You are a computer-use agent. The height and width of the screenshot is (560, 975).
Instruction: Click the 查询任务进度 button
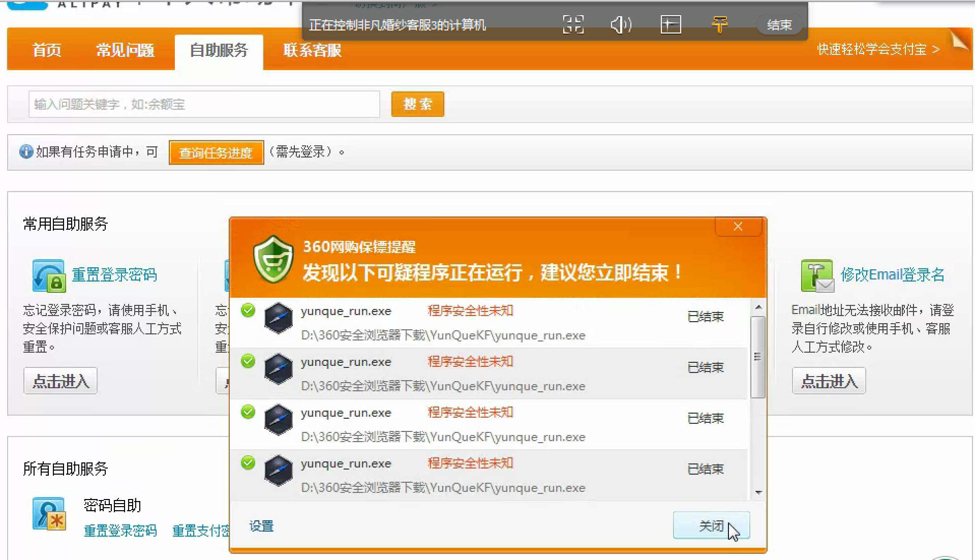(x=216, y=152)
